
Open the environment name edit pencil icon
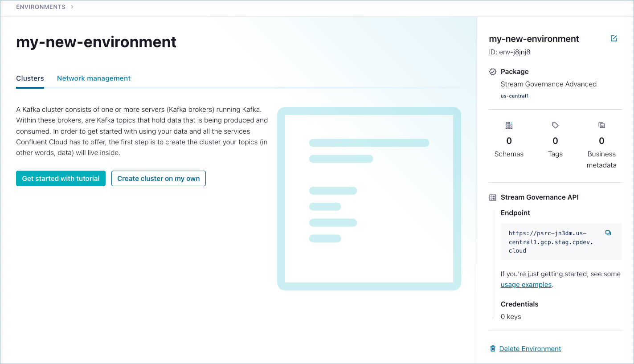coord(614,38)
